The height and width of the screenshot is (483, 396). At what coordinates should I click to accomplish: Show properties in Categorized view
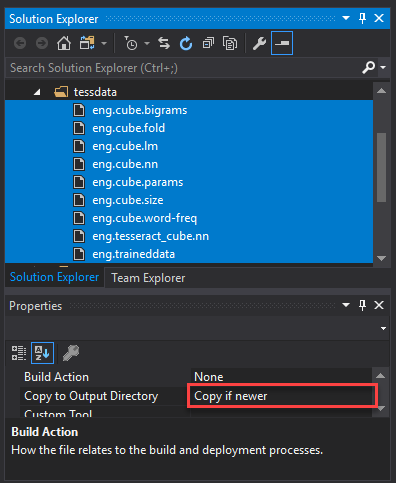[x=19, y=353]
